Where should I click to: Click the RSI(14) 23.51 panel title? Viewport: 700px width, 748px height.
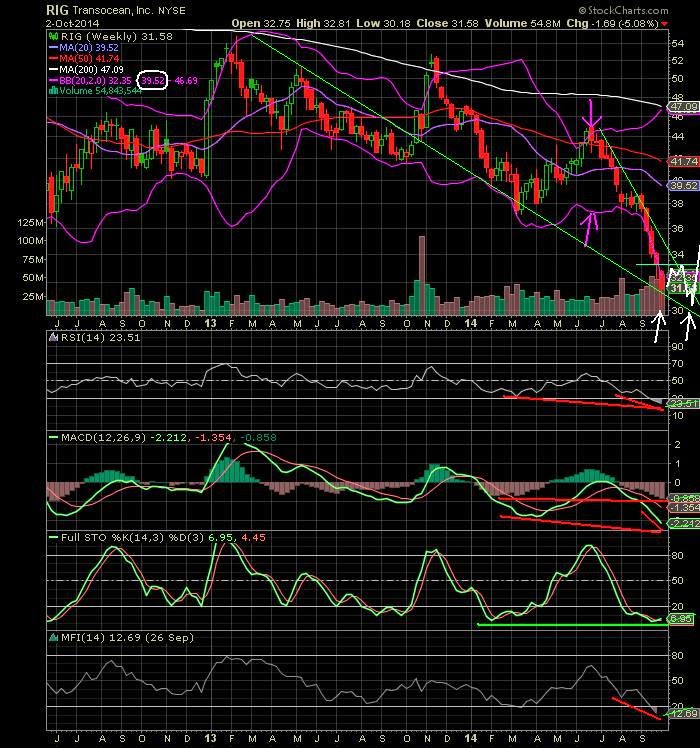(100, 337)
